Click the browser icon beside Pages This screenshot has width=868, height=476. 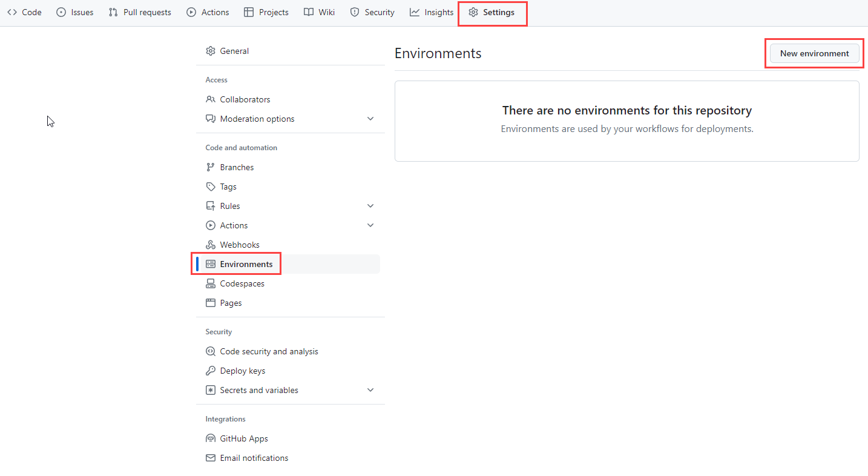(x=211, y=303)
